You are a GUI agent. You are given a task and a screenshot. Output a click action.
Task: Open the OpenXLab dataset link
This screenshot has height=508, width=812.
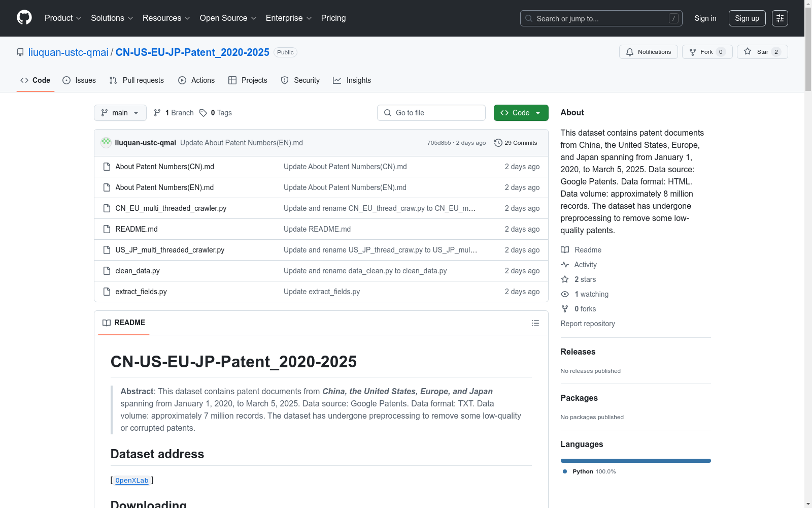click(x=132, y=481)
